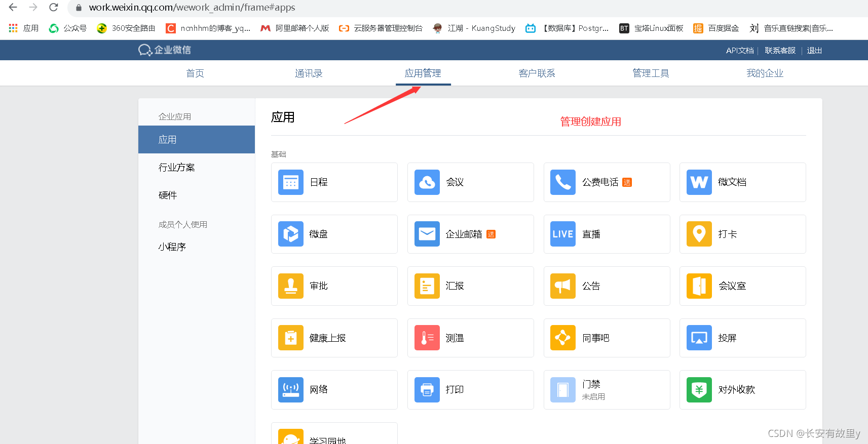Click the 公告 megaphone icon
The image size is (868, 444).
(563, 286)
